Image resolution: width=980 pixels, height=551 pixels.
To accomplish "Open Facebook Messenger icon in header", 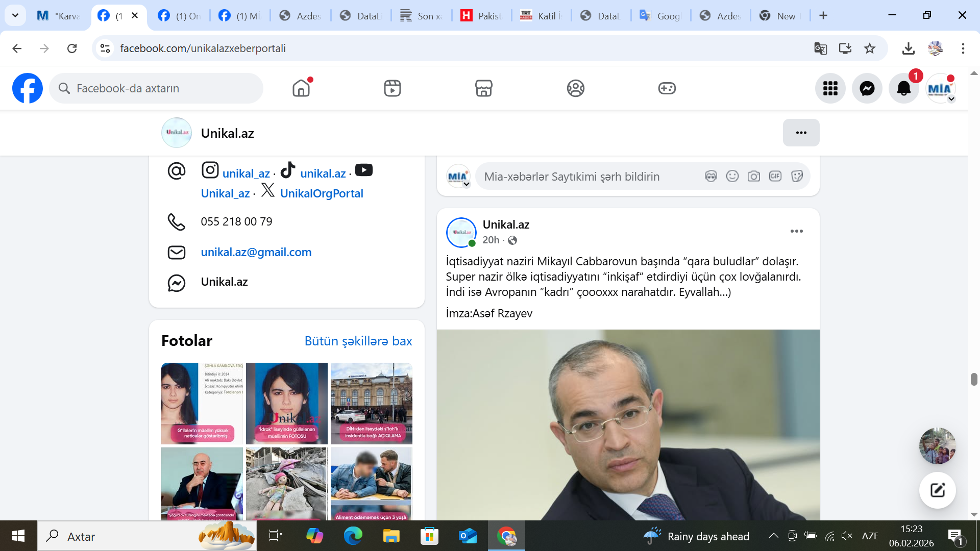I will [867, 88].
